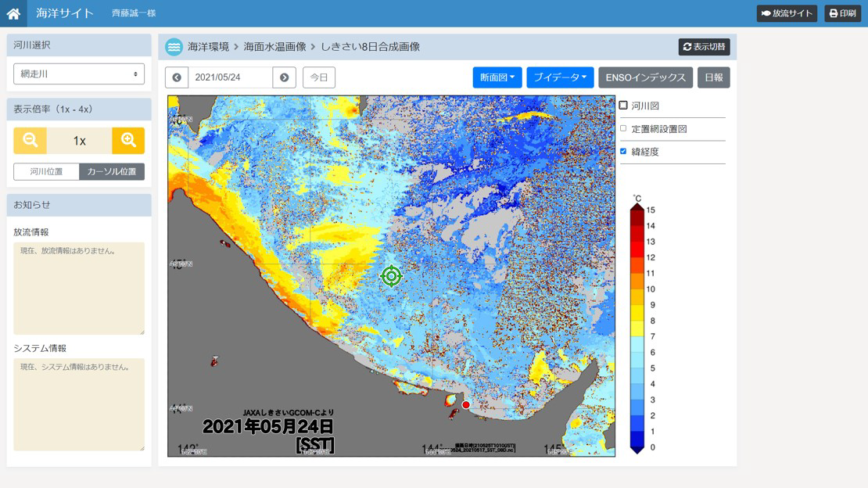Click the zoom in magnifier button

pyautogui.click(x=128, y=141)
